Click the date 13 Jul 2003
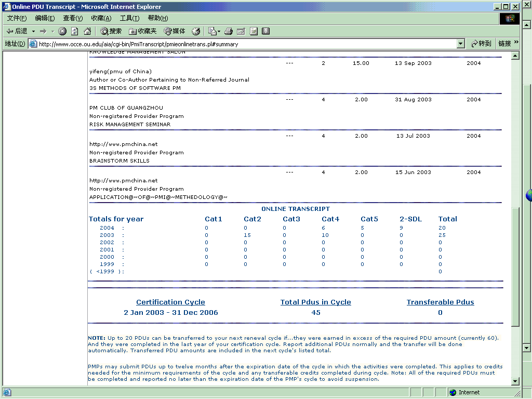This screenshot has width=532, height=399. pyautogui.click(x=413, y=136)
